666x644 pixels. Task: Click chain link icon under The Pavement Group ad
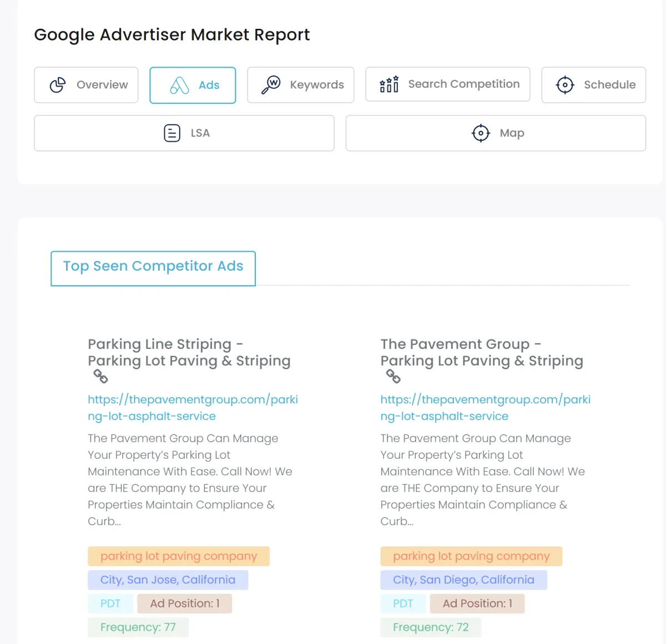point(393,377)
